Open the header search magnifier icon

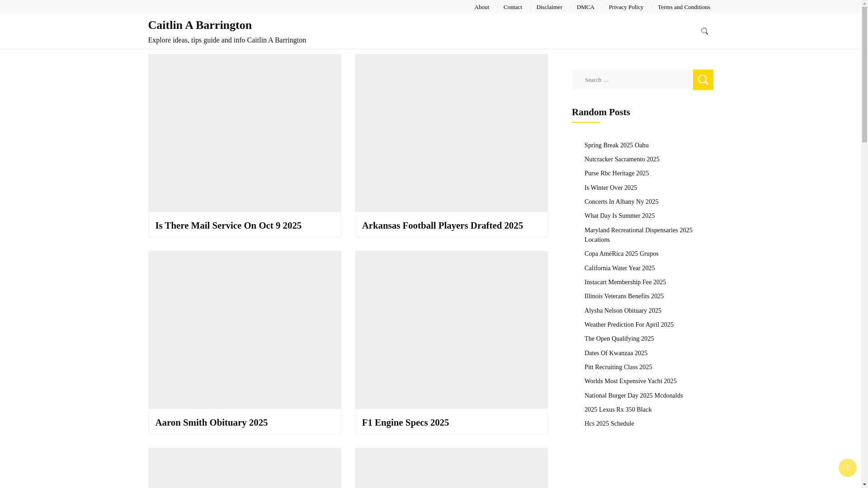point(704,31)
